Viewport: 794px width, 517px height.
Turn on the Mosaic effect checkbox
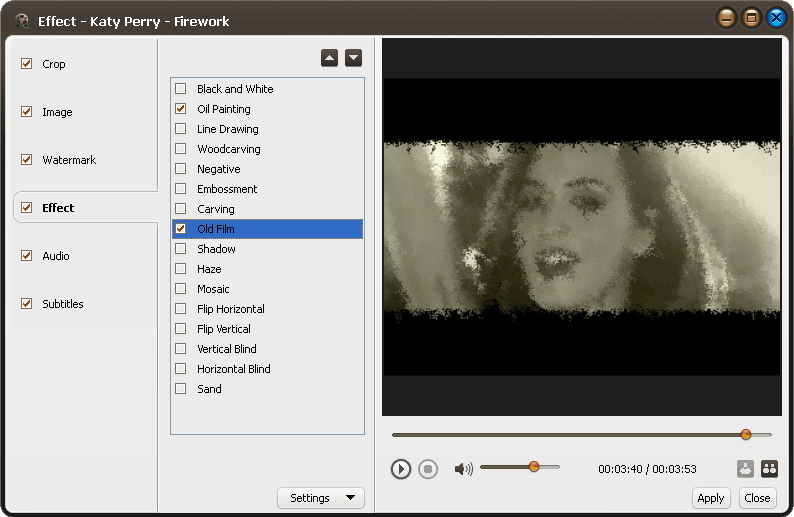click(x=181, y=289)
